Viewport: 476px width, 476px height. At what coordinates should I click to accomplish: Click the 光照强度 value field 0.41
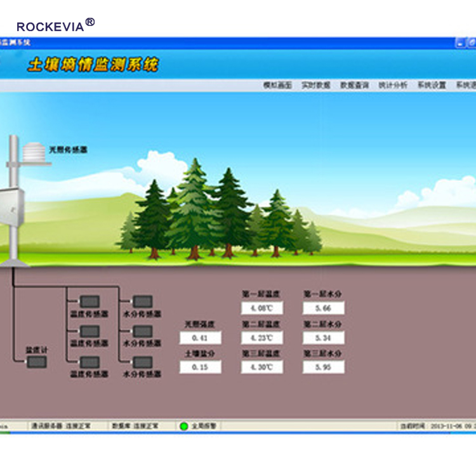coord(201,338)
